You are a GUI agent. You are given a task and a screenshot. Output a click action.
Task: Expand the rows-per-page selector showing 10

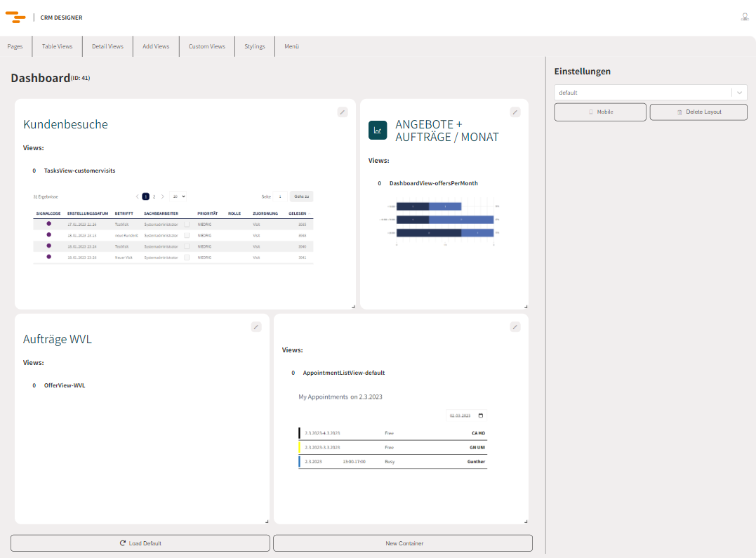click(179, 197)
